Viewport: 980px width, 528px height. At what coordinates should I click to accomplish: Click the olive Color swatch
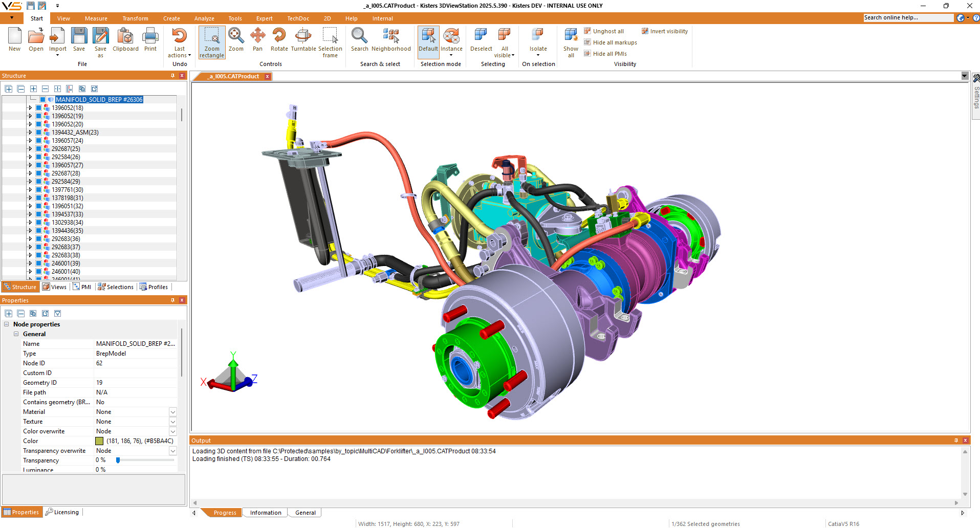click(99, 441)
